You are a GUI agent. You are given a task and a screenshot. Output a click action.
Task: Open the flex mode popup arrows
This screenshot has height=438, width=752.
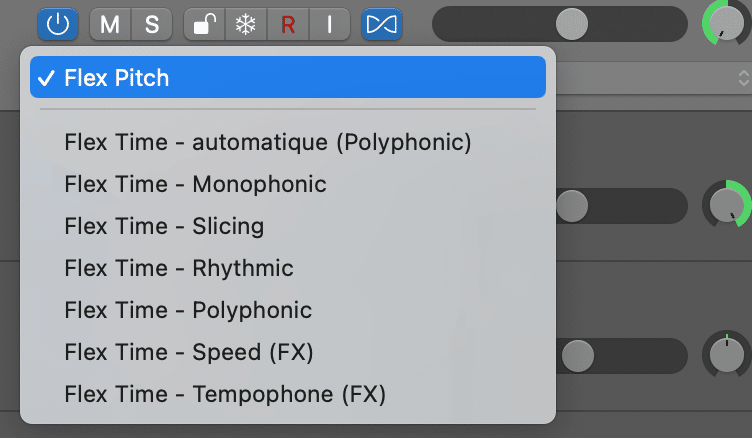tap(743, 78)
